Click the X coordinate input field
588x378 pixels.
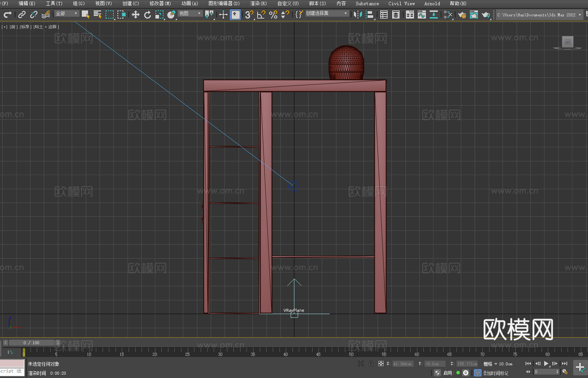click(x=403, y=364)
